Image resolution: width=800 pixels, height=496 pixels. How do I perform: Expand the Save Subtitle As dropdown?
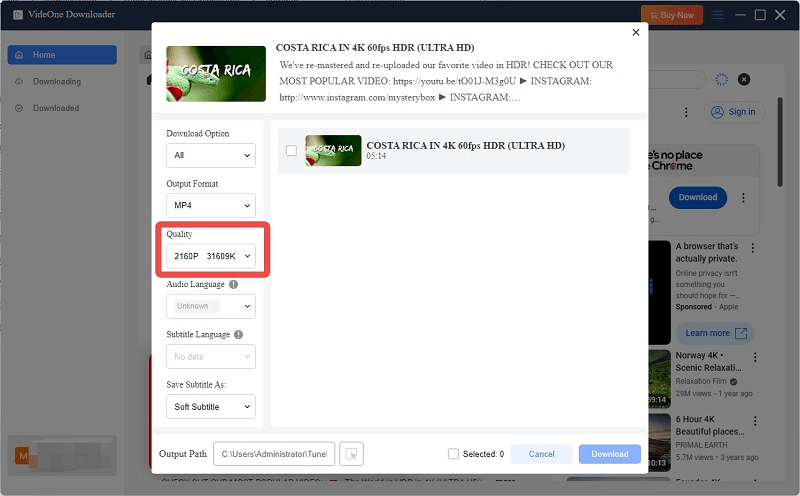point(211,407)
